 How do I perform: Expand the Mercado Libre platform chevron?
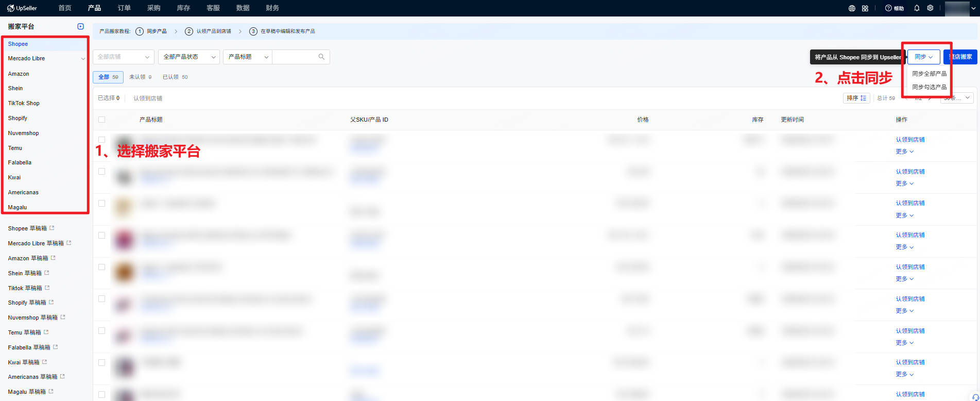[83, 59]
